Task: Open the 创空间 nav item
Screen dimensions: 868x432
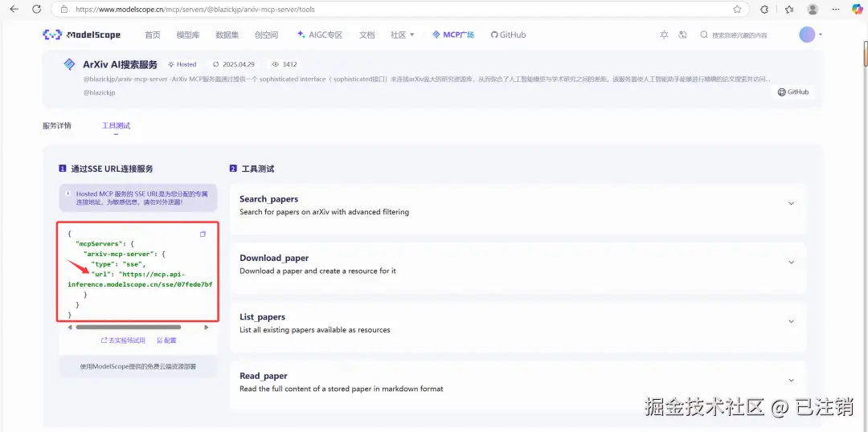Action: (266, 35)
